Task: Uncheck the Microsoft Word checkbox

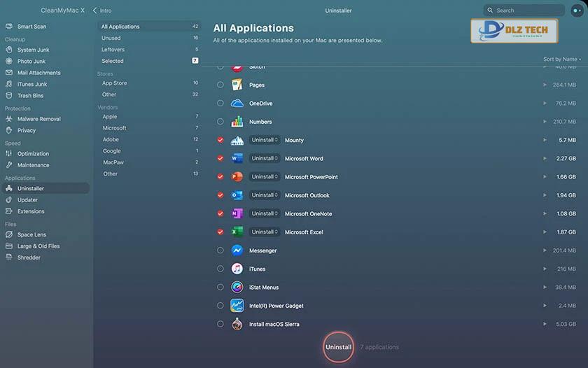Action: pyautogui.click(x=220, y=158)
